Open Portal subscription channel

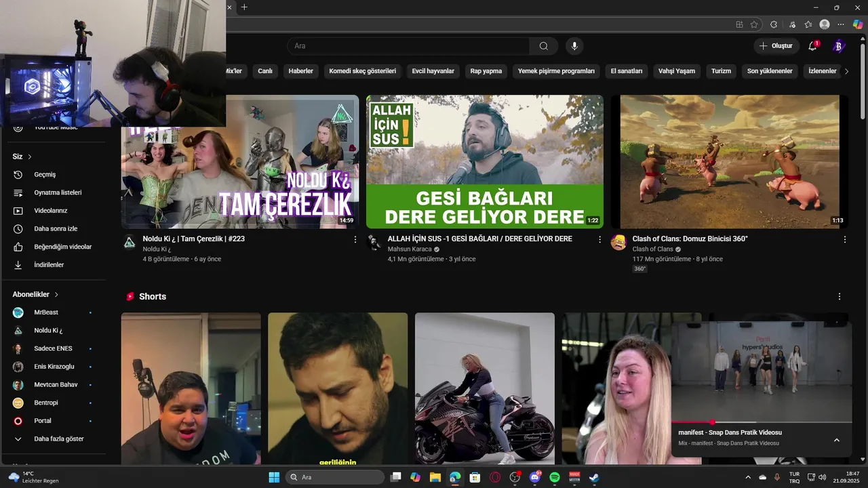pos(54,421)
